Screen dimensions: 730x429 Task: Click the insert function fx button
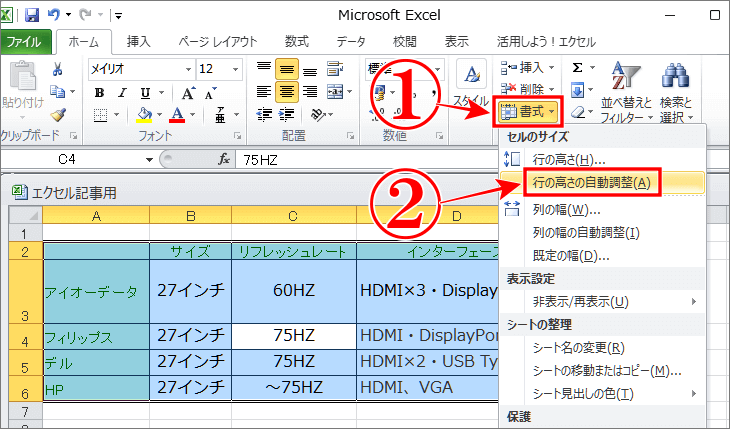pyautogui.click(x=224, y=160)
